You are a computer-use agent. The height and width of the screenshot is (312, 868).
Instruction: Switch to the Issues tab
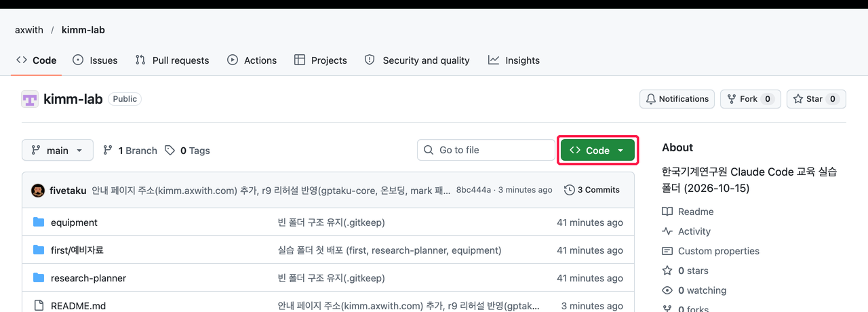[x=95, y=60]
